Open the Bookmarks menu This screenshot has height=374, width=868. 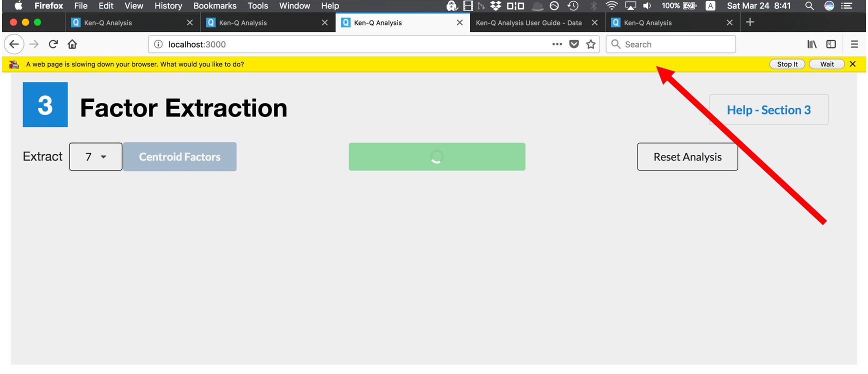point(214,5)
